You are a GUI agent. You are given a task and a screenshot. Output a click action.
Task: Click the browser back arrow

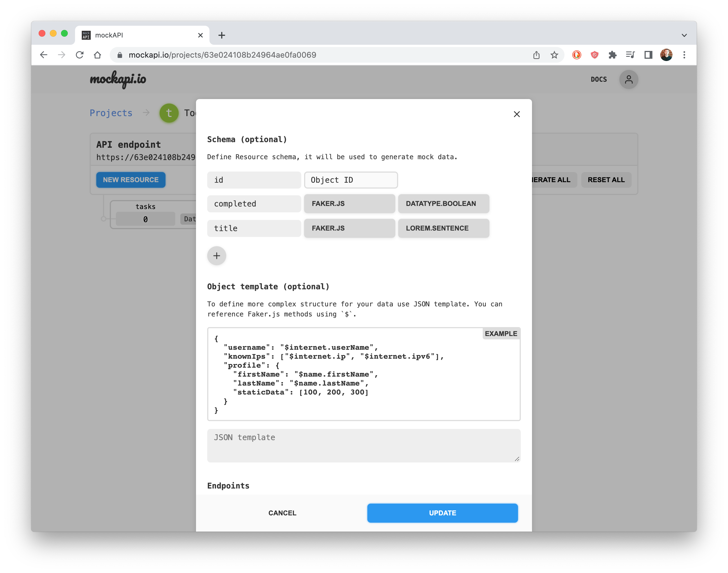(44, 55)
